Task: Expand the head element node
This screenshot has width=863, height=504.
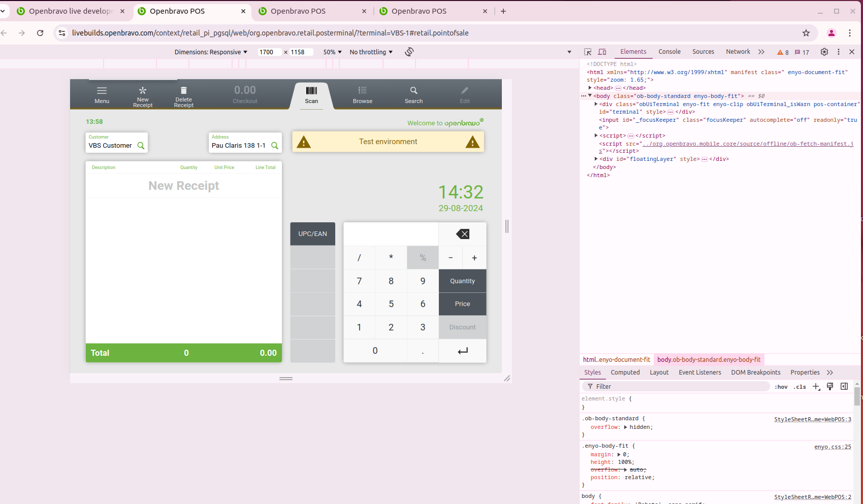Action: (x=590, y=88)
